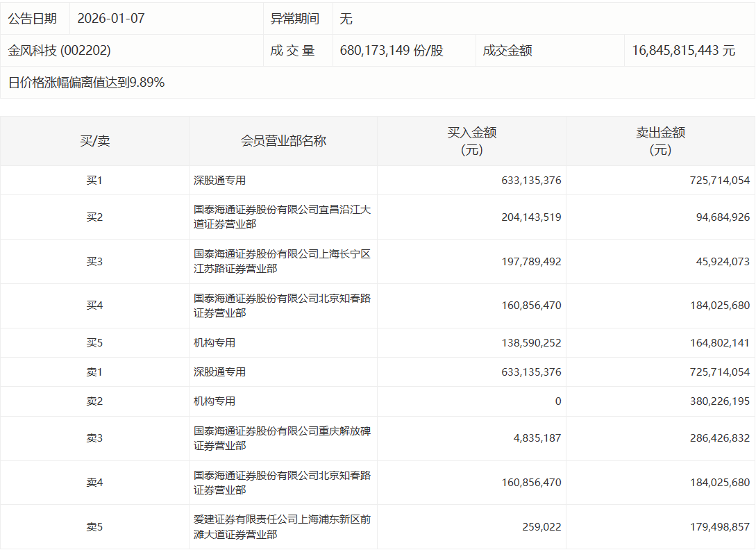Open the 上海长宁区江苏路证券营业部 entry

[282, 261]
